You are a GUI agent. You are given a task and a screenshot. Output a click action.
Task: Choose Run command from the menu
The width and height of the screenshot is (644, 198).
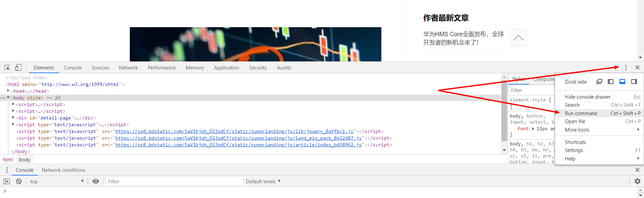599,113
